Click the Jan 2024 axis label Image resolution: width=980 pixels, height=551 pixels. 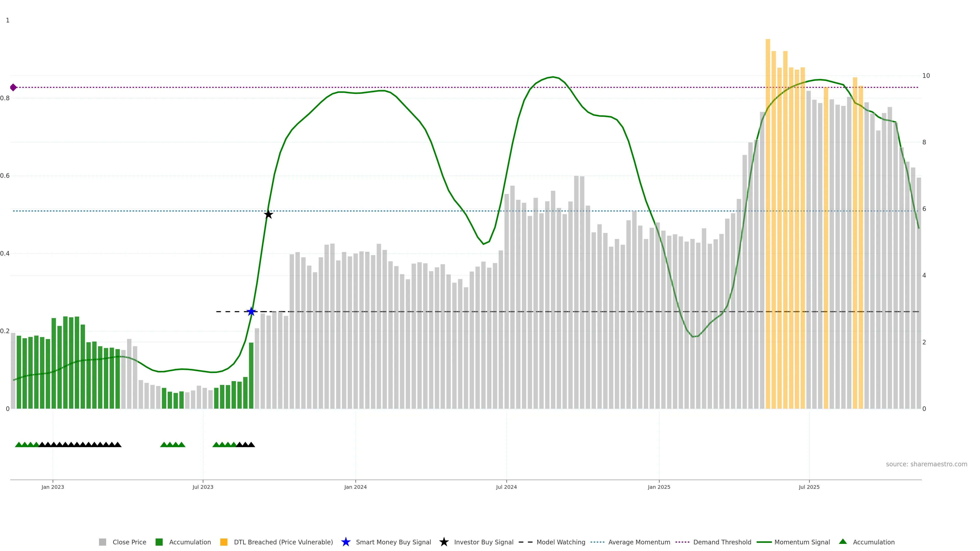[355, 487]
